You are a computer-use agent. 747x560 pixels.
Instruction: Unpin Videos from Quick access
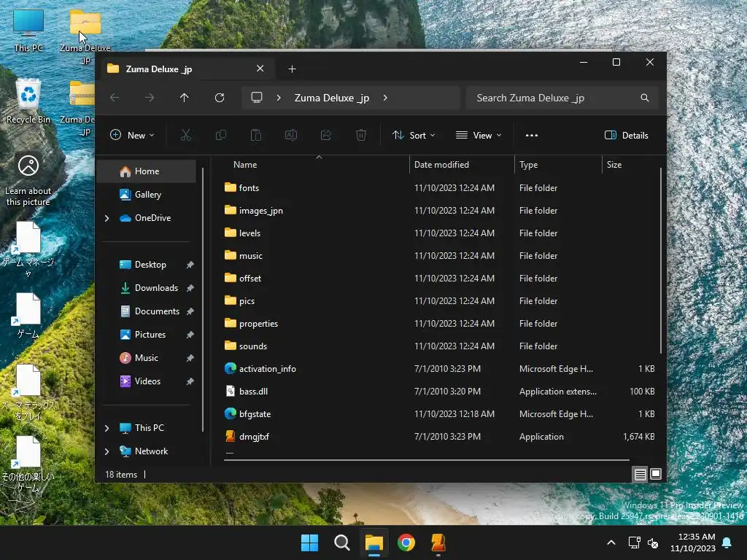[x=190, y=381]
